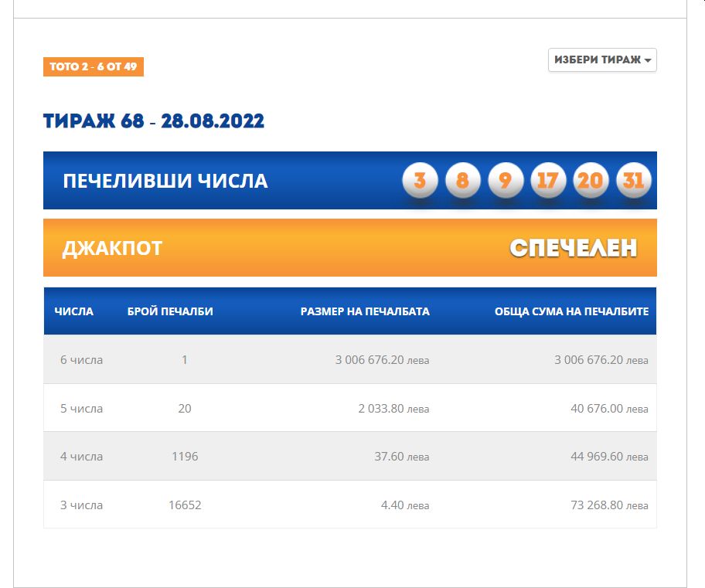The image size is (705, 588).
Task: Click prize size 4.40 лева
Action: click(405, 505)
